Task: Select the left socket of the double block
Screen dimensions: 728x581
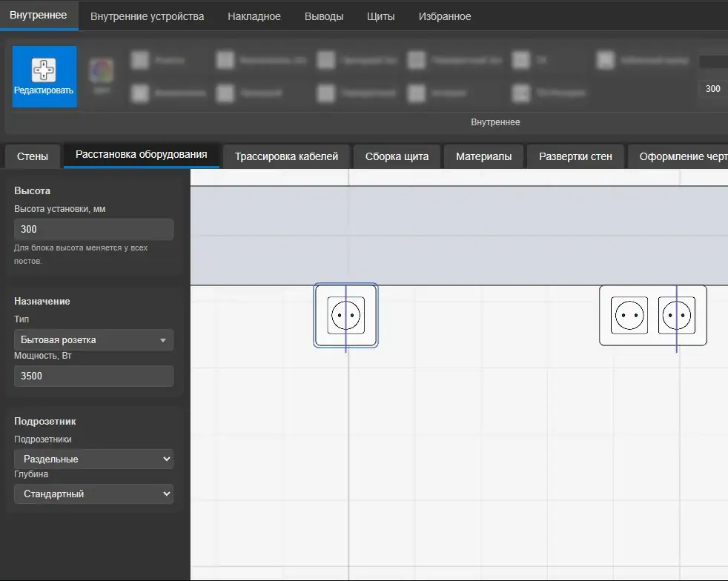Action: point(629,316)
